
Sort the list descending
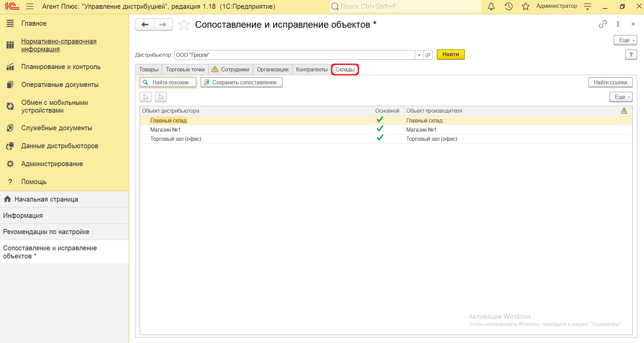point(161,97)
